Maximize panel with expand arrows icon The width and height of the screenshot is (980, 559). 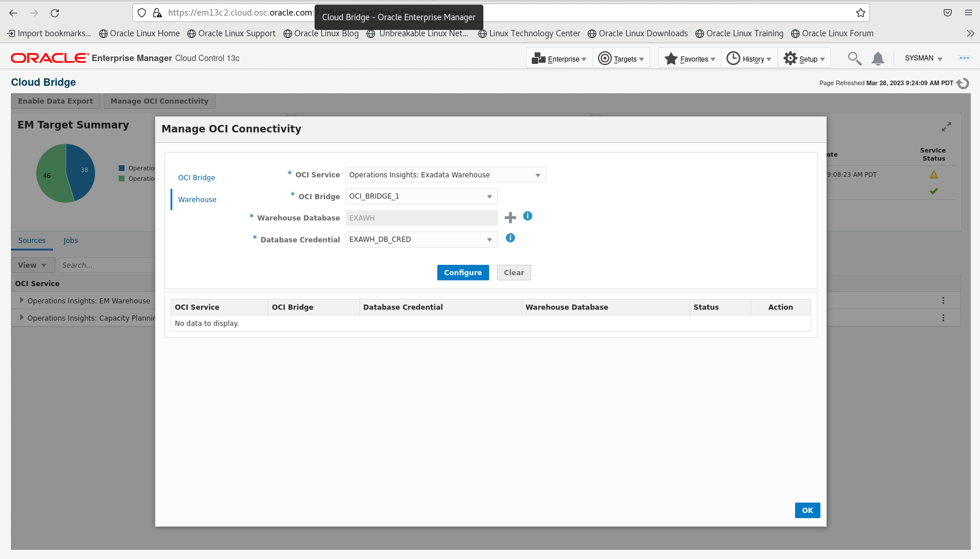tap(947, 127)
